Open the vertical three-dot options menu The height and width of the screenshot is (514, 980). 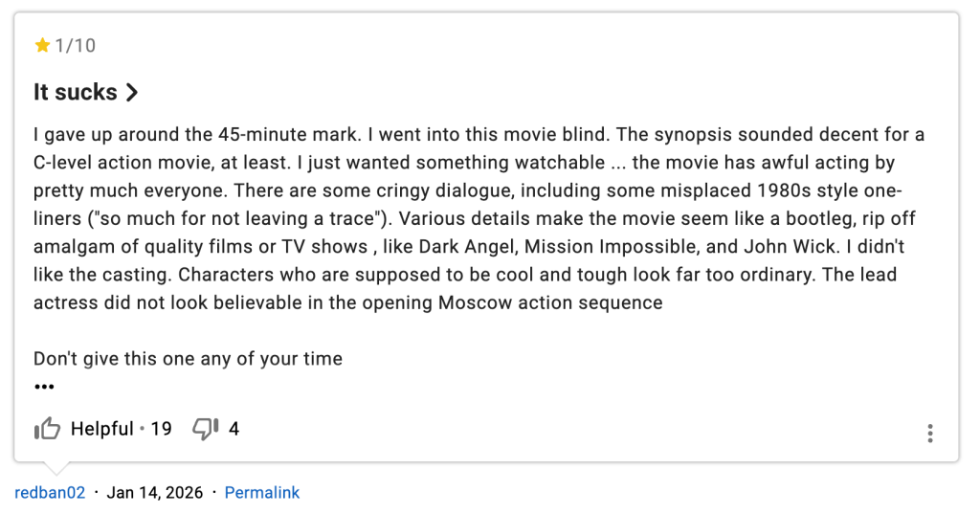[x=929, y=433]
